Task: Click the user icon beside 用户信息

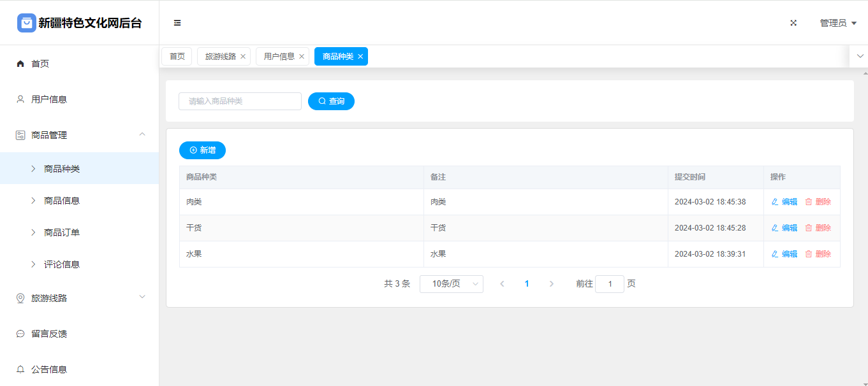Action: pos(20,99)
